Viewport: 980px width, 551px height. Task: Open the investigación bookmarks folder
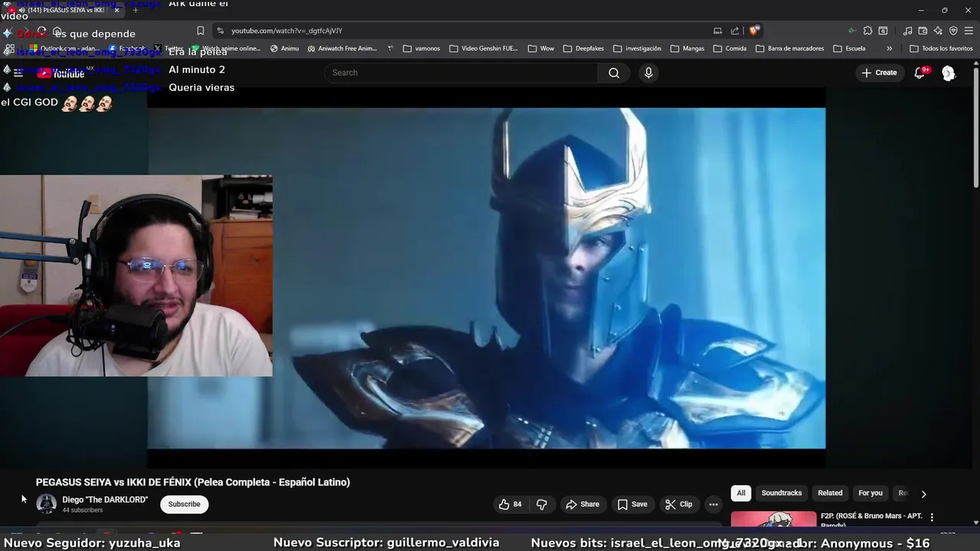click(636, 48)
